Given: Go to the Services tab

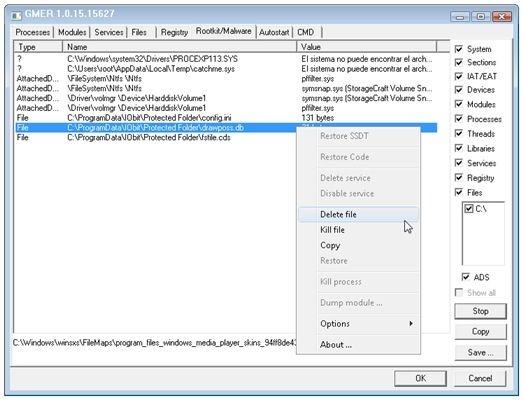Looking at the screenshot, I should coord(109,32).
